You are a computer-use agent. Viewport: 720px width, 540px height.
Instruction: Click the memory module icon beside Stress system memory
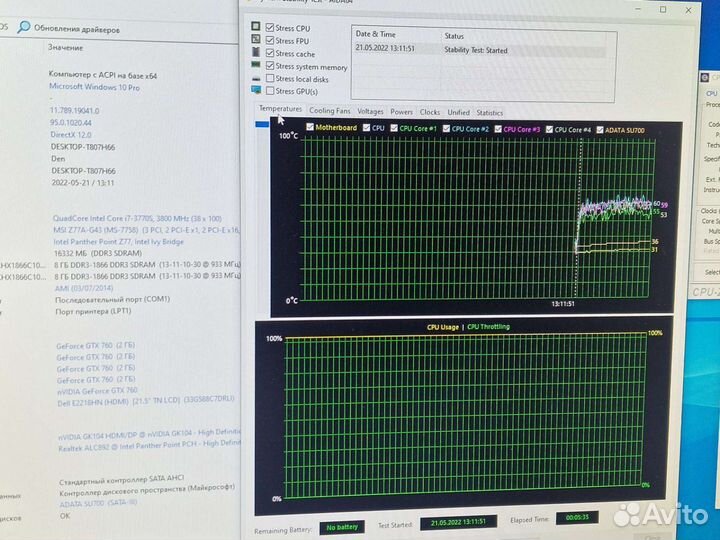256,65
